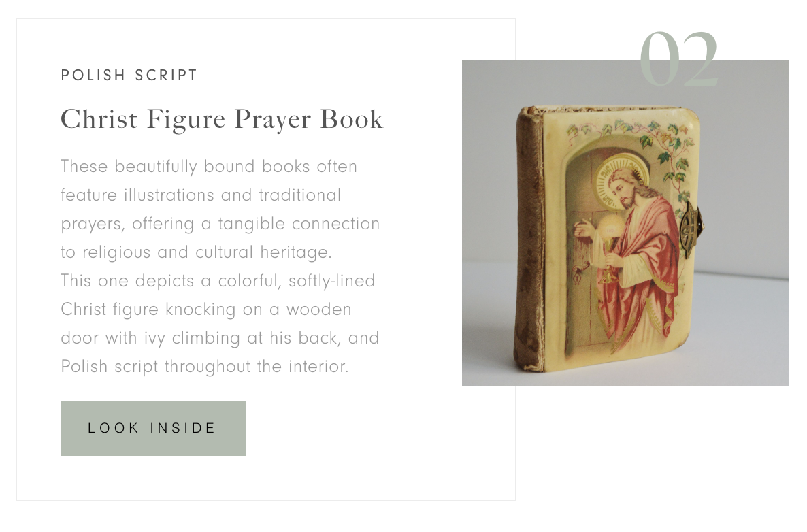Click the line starting 'These beautifully bound books'
This screenshot has height=532, width=807.
[208, 167]
